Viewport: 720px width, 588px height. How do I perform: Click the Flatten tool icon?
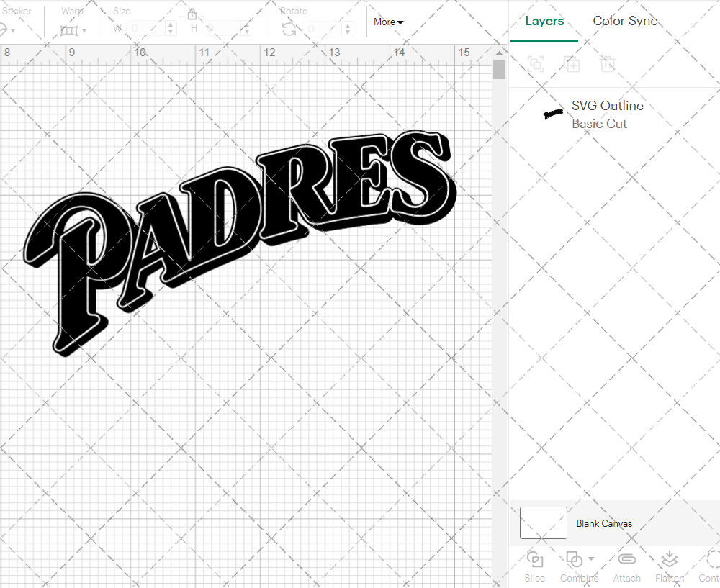(670, 559)
